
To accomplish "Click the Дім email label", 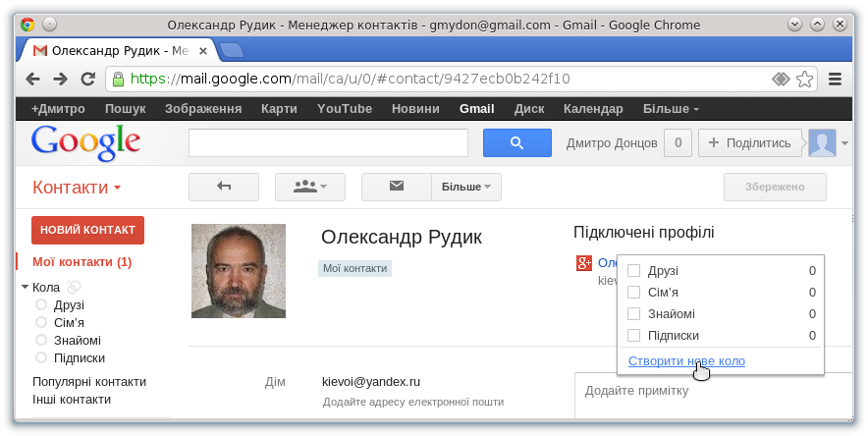I will point(275,382).
